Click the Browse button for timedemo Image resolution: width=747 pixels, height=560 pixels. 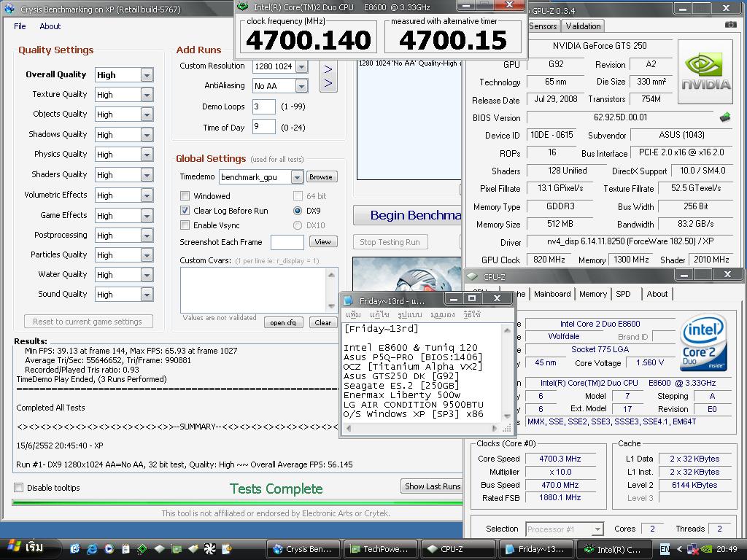click(321, 176)
